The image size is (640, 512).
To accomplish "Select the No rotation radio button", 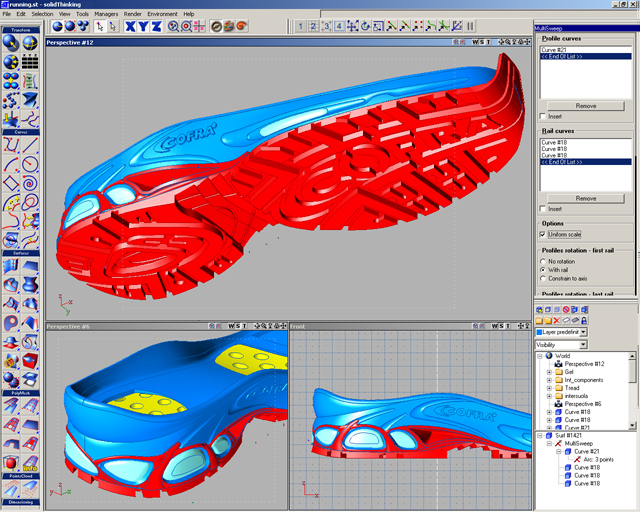I will tap(543, 260).
